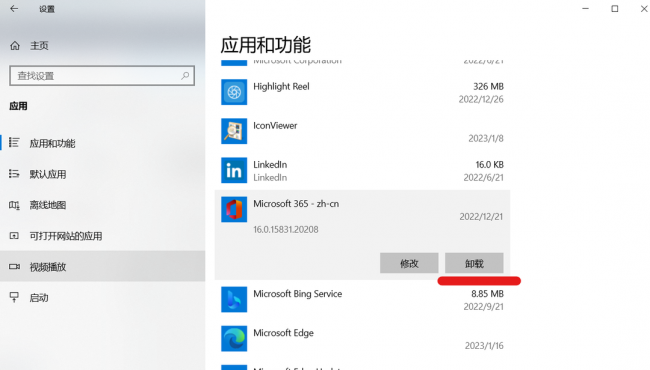Select the 默认应用 sidebar icon
This screenshot has width=650, height=370.
pyautogui.click(x=14, y=174)
